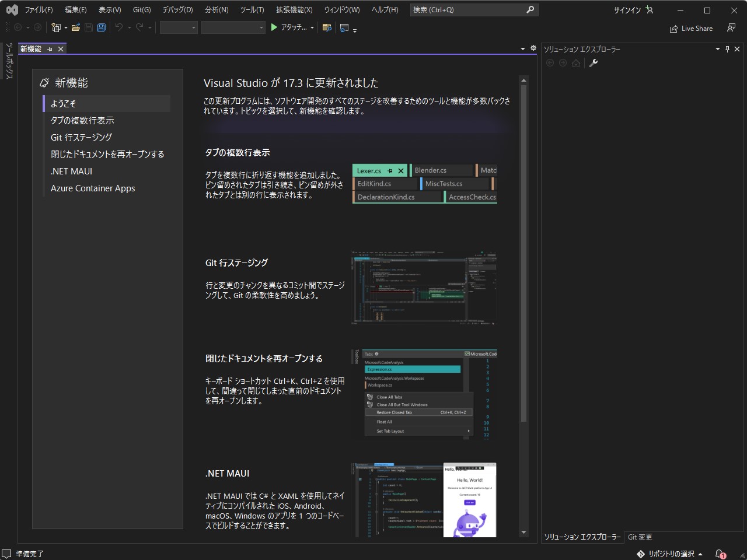The width and height of the screenshot is (747, 560).
Task: Open the solution configuration combo box
Action: [179, 27]
